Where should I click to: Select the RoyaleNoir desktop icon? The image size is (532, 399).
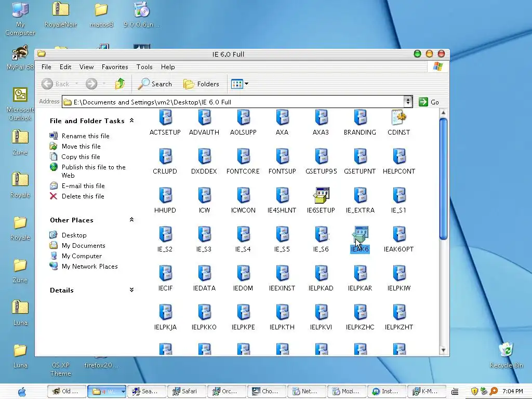[x=61, y=14]
